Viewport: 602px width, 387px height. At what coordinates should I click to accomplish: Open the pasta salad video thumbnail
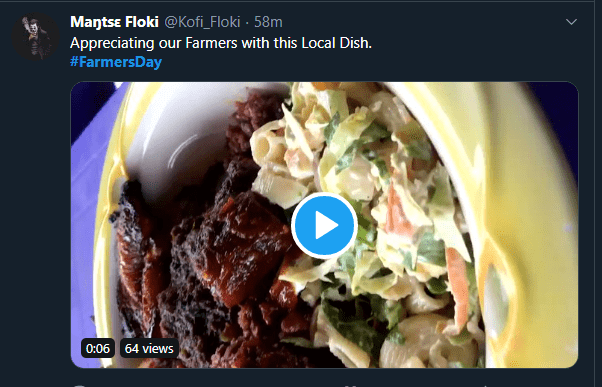point(324,225)
